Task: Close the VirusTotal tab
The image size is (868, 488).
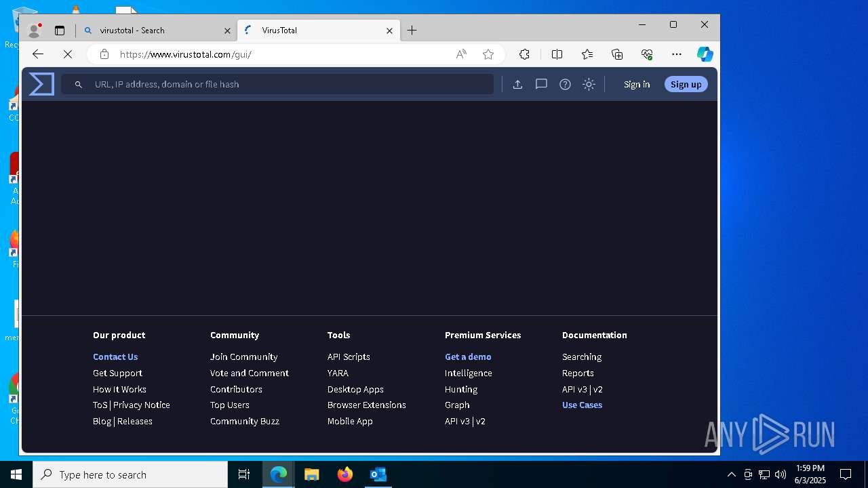Action: tap(390, 30)
